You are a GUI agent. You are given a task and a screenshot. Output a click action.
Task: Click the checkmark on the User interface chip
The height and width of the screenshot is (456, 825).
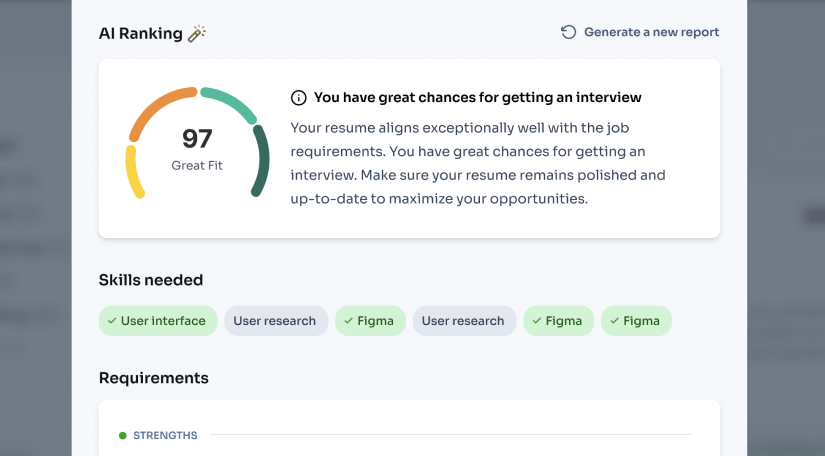pyautogui.click(x=112, y=321)
